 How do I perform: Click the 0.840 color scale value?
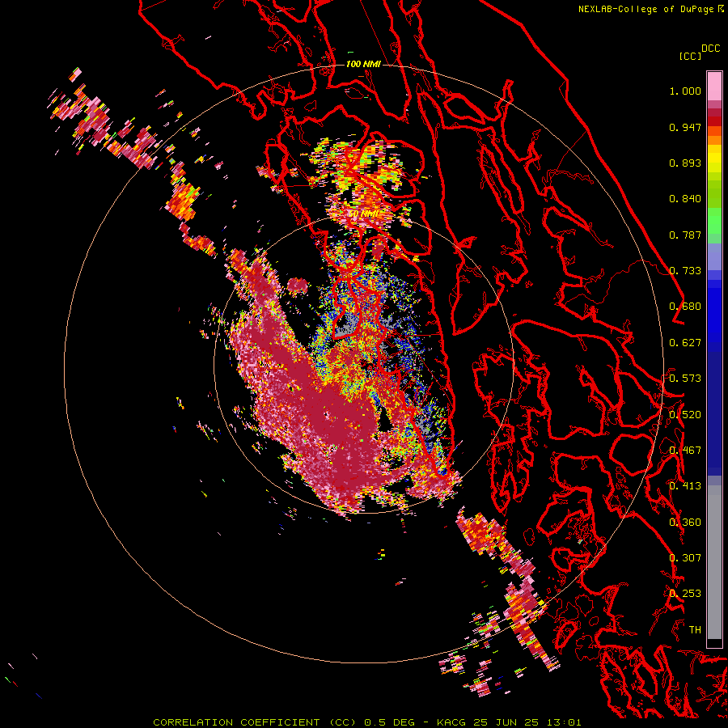[x=685, y=199]
